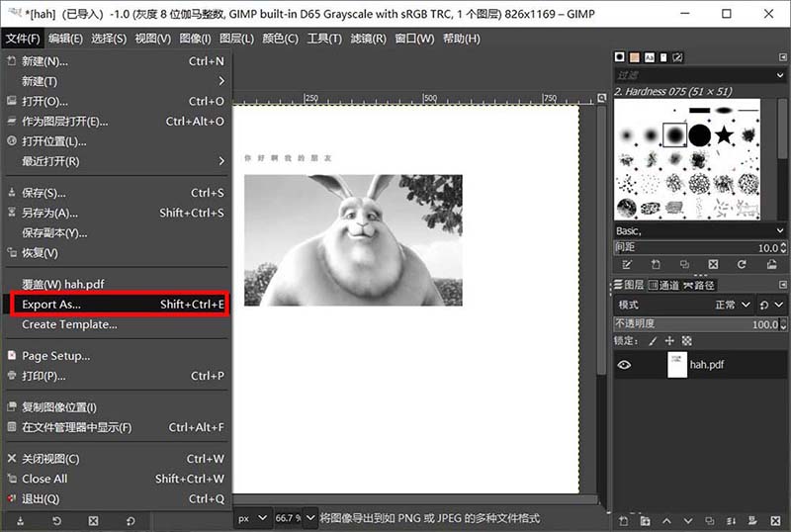791x532 pixels.
Task: Toggle lock alpha channel
Action: [x=686, y=341]
